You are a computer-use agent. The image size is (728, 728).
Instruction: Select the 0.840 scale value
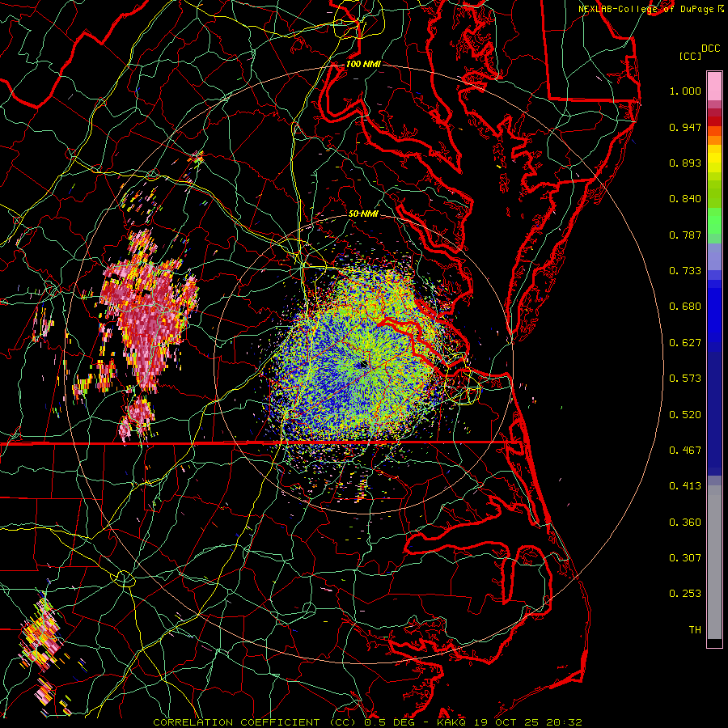(685, 199)
